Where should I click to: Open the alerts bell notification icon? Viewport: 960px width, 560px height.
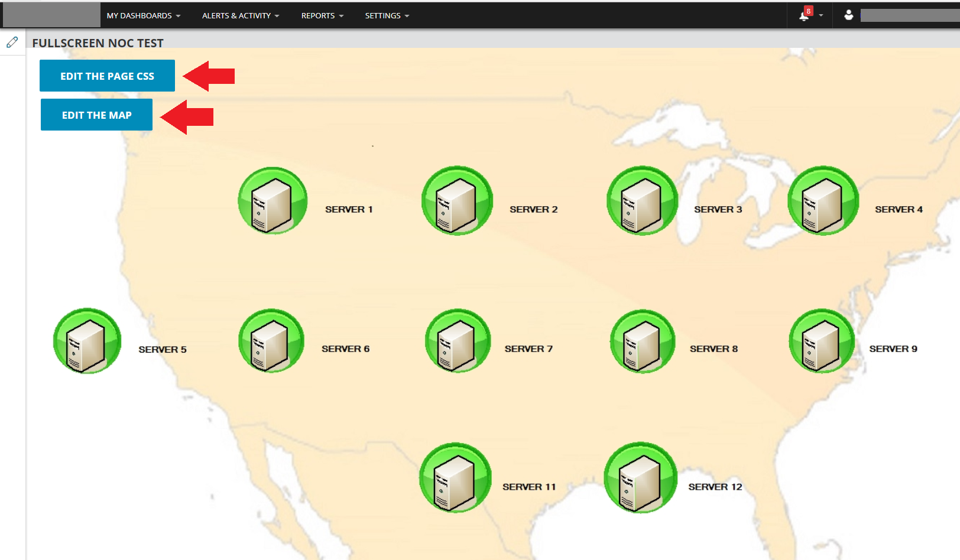804,16
